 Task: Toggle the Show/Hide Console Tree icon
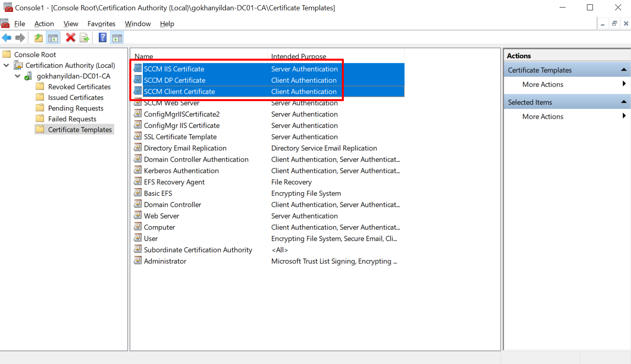pos(53,38)
